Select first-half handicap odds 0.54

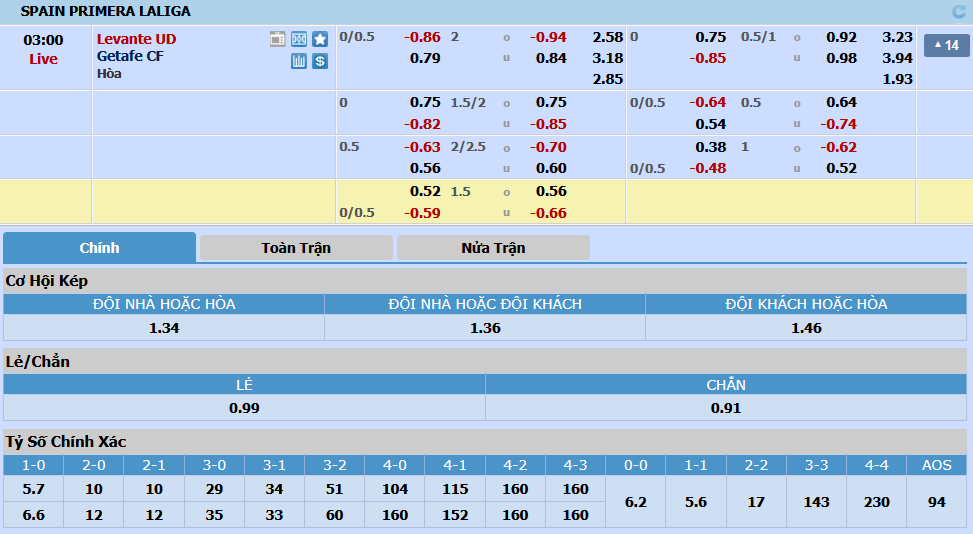(711, 124)
